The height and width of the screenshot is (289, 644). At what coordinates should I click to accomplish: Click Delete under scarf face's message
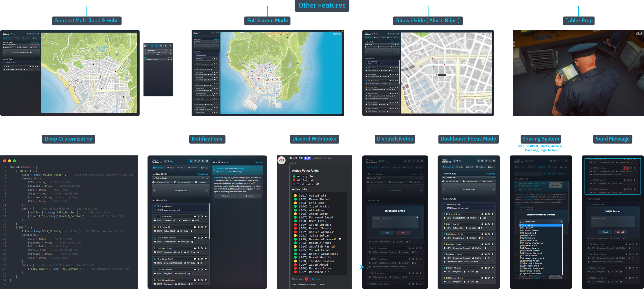pyautogui.click(x=250, y=196)
